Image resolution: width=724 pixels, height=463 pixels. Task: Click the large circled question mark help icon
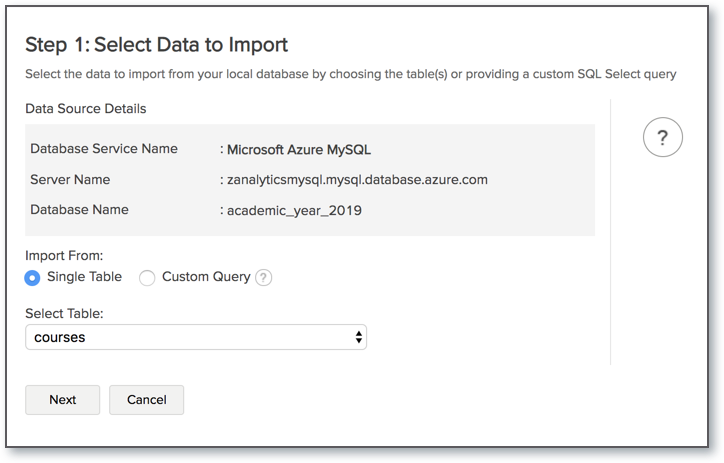coord(662,137)
